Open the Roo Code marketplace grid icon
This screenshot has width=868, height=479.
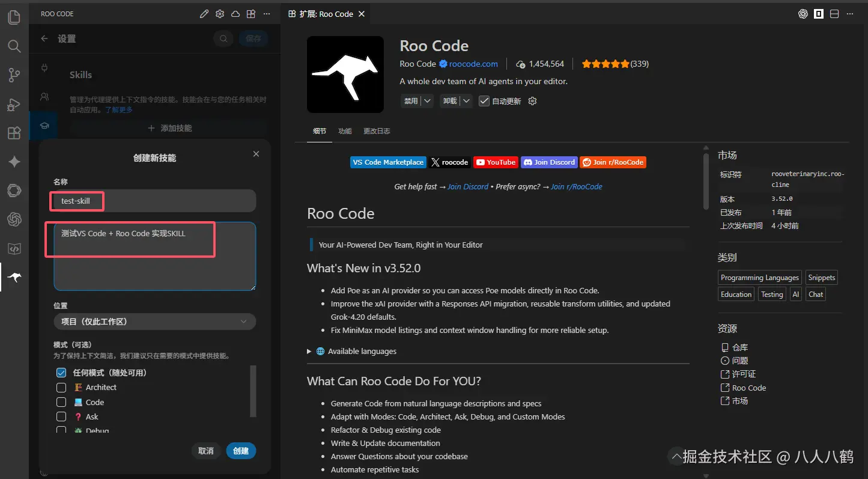click(x=251, y=14)
